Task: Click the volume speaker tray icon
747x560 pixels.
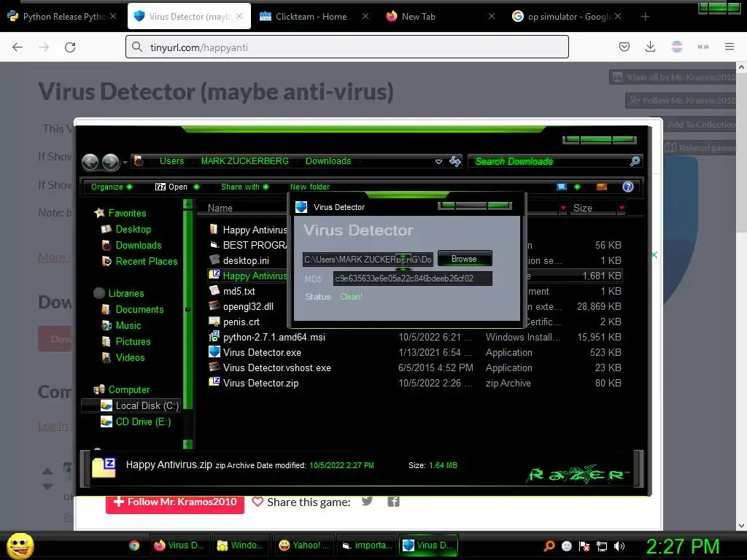Action: point(619,546)
